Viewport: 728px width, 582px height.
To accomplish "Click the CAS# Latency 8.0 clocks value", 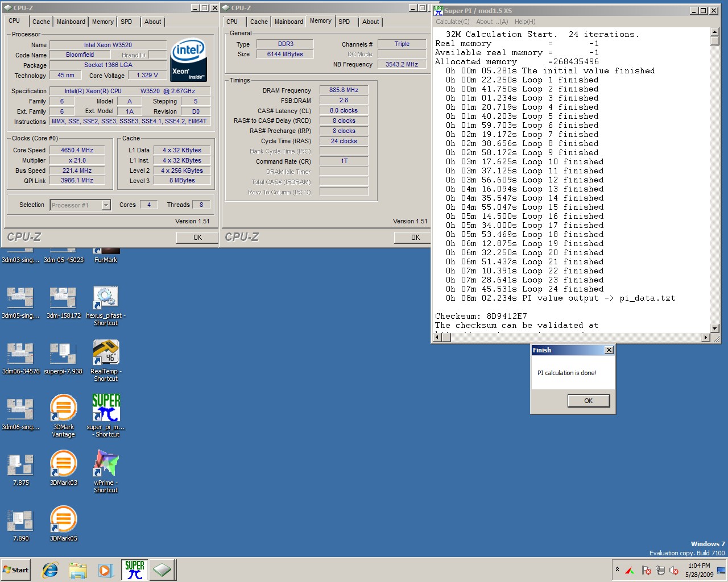I will (x=344, y=110).
